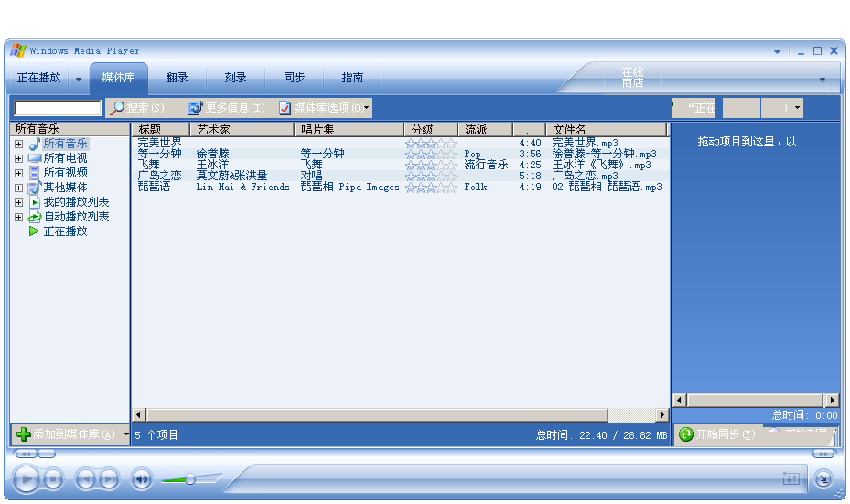Switch to the Rip (翻录) tab
Screen dimensions: 850x504
click(x=177, y=78)
